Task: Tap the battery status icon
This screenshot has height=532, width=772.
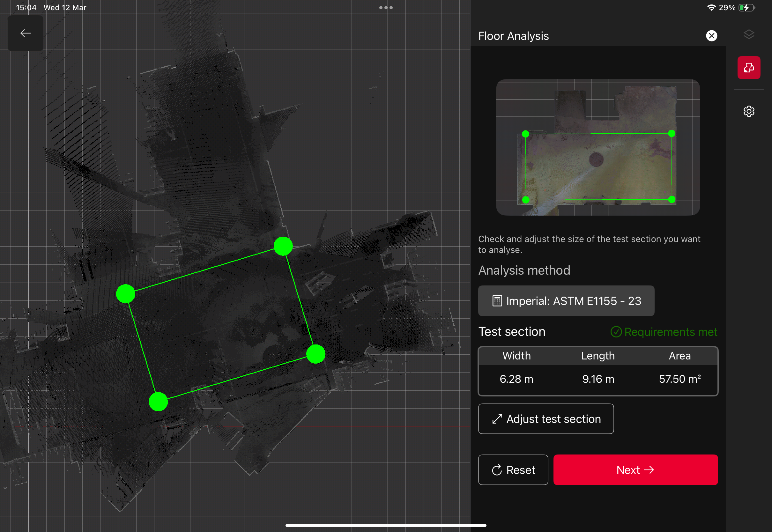Action: [746, 8]
